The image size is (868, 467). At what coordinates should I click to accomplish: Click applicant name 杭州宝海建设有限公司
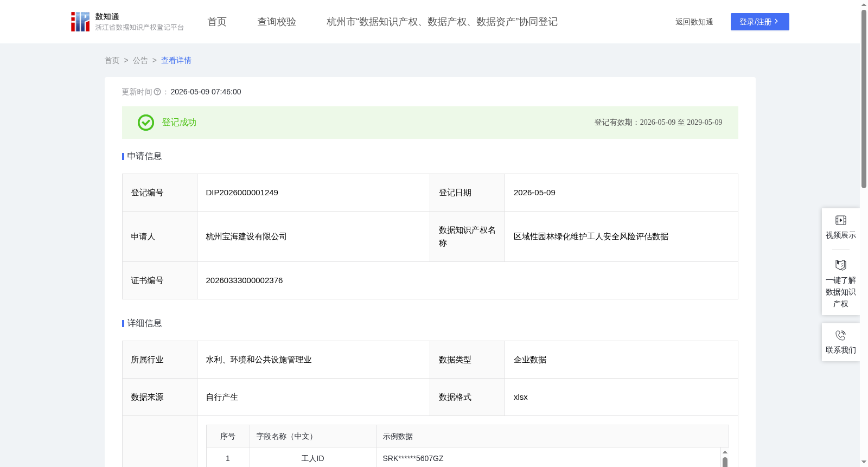click(246, 236)
